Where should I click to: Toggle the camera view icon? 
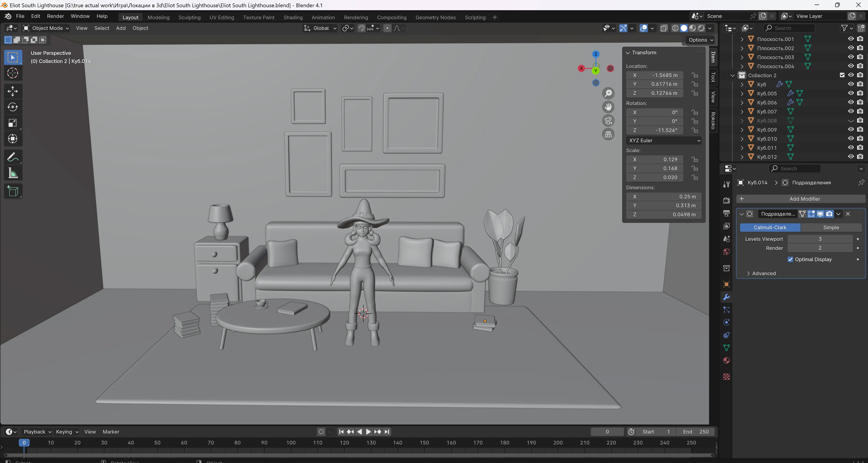point(608,121)
